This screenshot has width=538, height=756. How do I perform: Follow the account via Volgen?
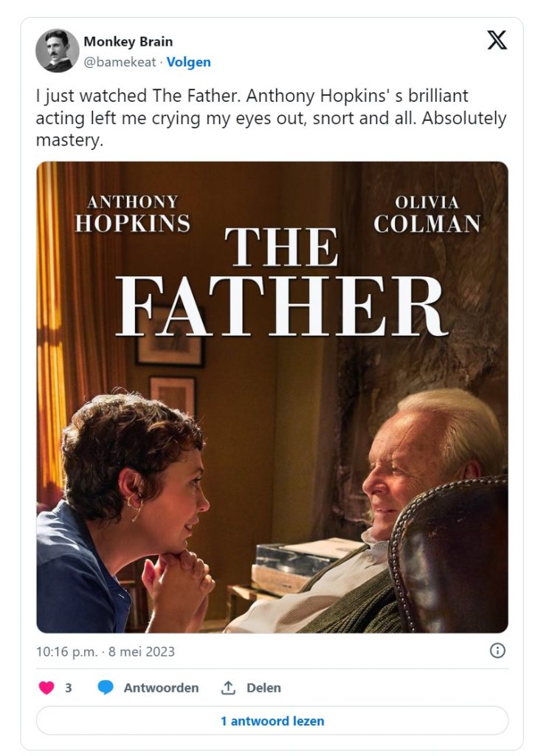(188, 62)
